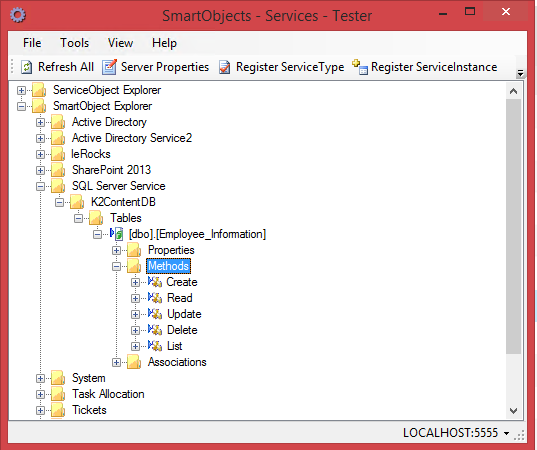
Task: Click the application gear icon in the title bar
Action: tap(17, 15)
